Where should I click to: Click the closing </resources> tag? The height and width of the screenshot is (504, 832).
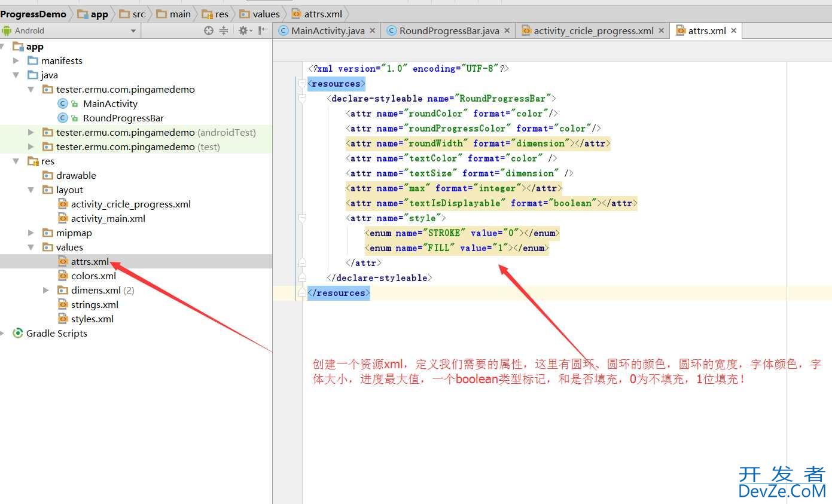[x=339, y=293]
